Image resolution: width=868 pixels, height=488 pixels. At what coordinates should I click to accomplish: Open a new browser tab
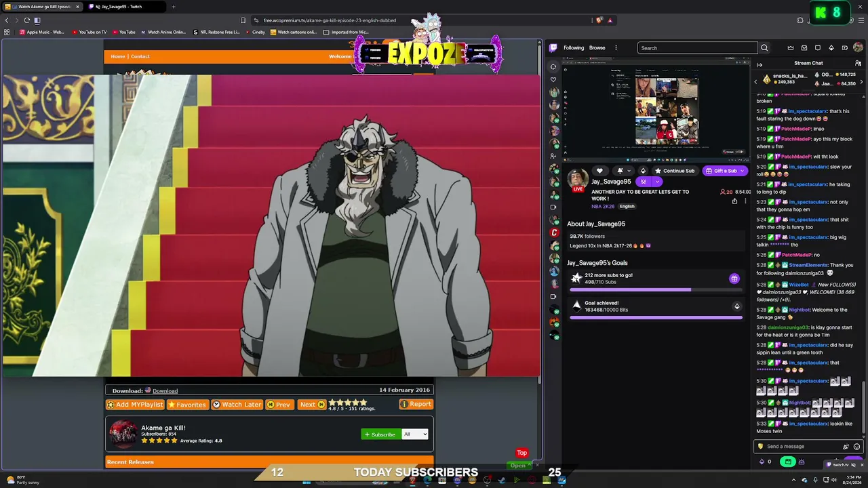pyautogui.click(x=174, y=7)
